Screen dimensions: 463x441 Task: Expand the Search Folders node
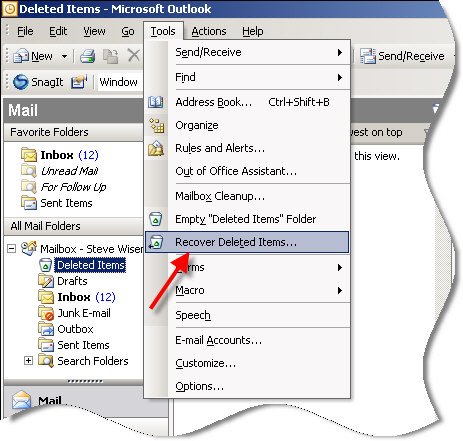(29, 361)
